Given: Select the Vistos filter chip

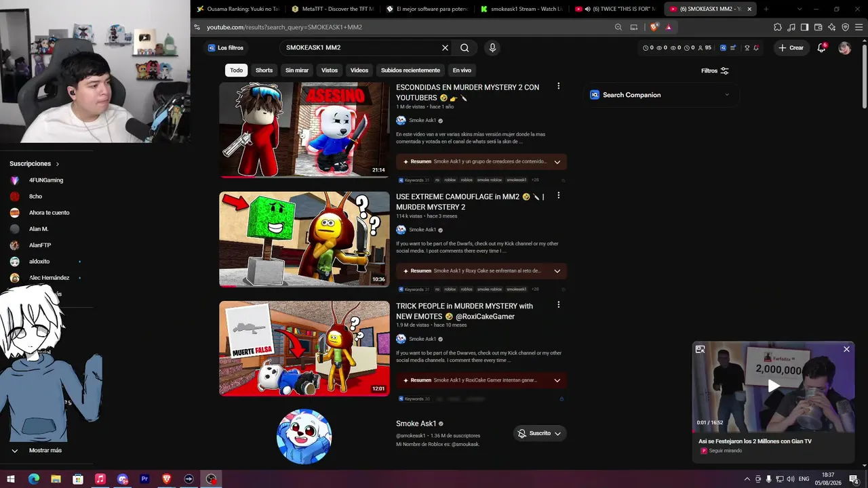Looking at the screenshot, I should tap(330, 70).
